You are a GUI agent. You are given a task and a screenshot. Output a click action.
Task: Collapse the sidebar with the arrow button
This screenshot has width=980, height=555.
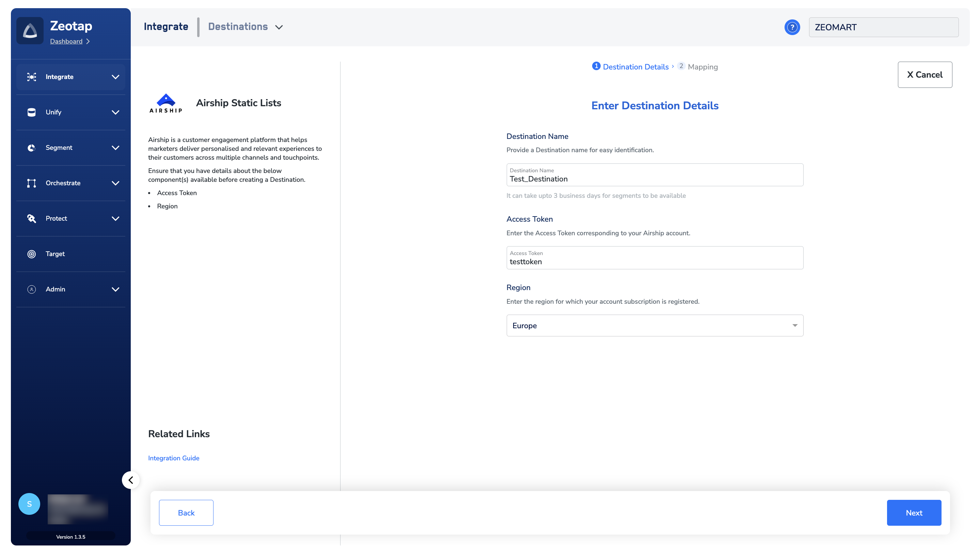click(x=131, y=480)
